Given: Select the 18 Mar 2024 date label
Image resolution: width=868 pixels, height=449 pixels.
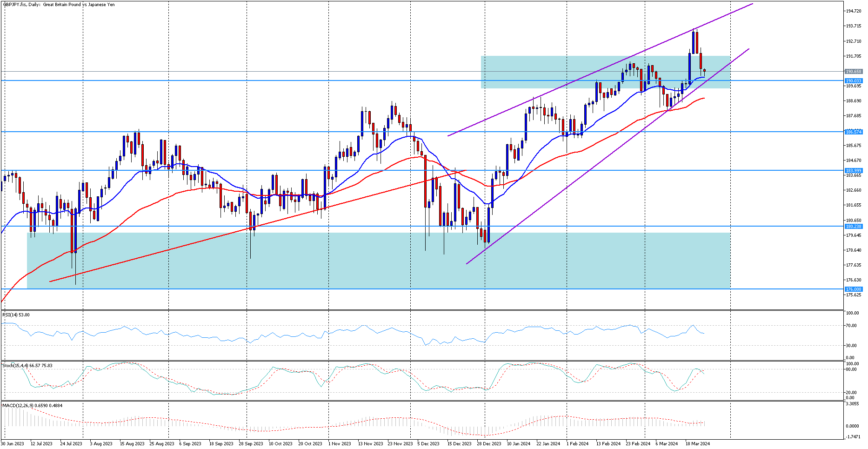Looking at the screenshot, I should pyautogui.click(x=698, y=444).
